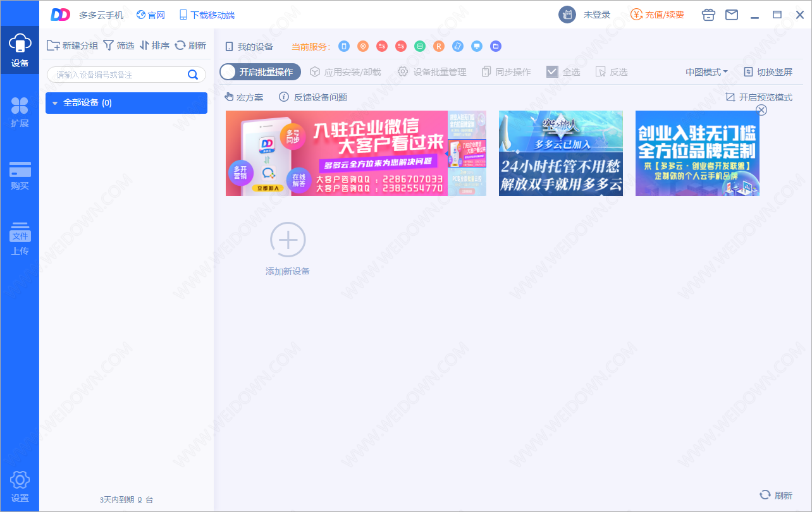Open the 官网 link

coord(151,15)
